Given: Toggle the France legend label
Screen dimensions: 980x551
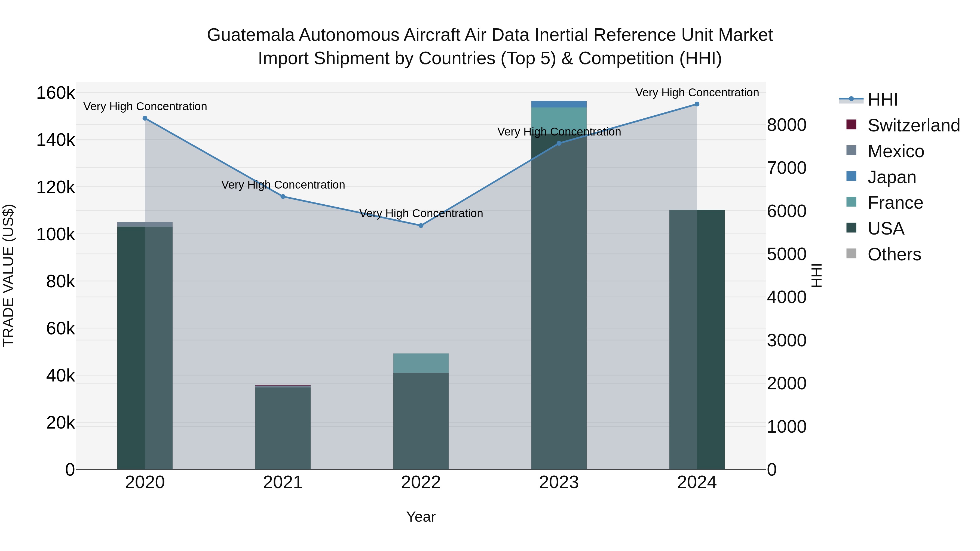Looking at the screenshot, I should pos(895,203).
